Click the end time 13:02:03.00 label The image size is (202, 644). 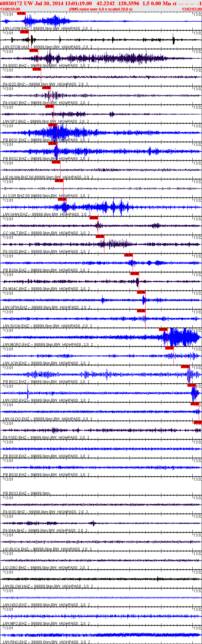click(x=191, y=9)
